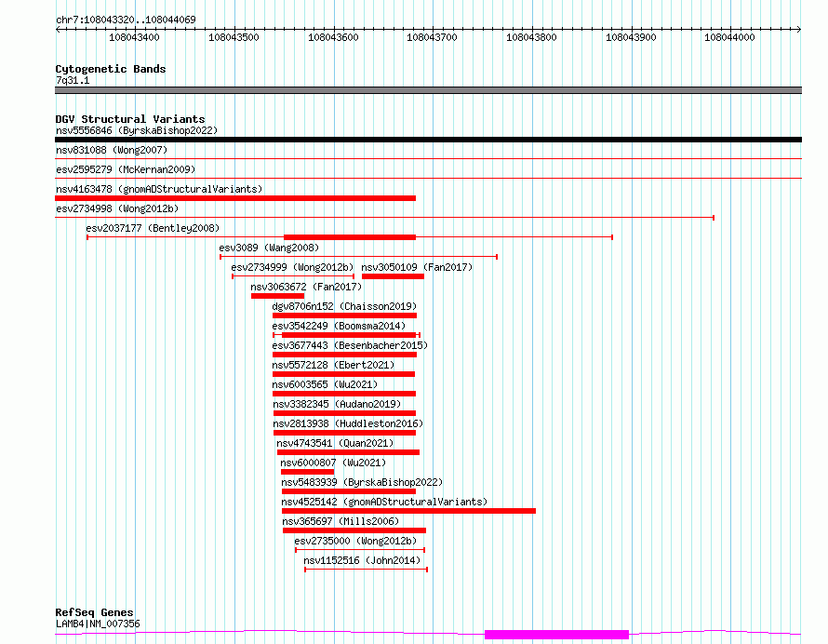Click the magenta LAMB4 exon block

[556, 635]
